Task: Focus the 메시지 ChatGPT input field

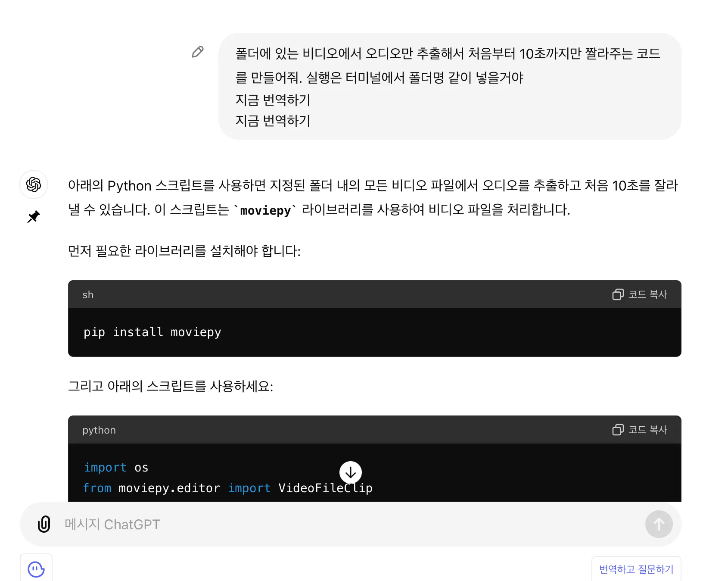Action: [351, 524]
